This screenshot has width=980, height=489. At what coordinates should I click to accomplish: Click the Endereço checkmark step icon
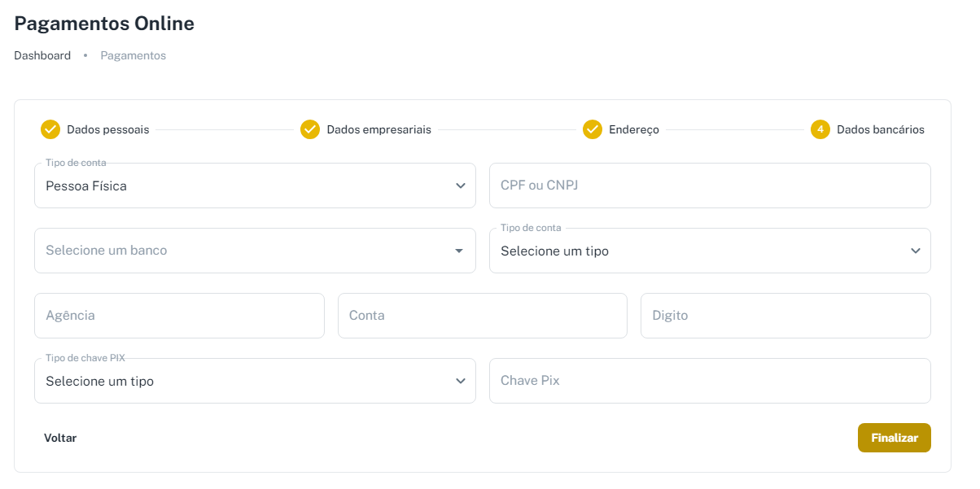[593, 129]
